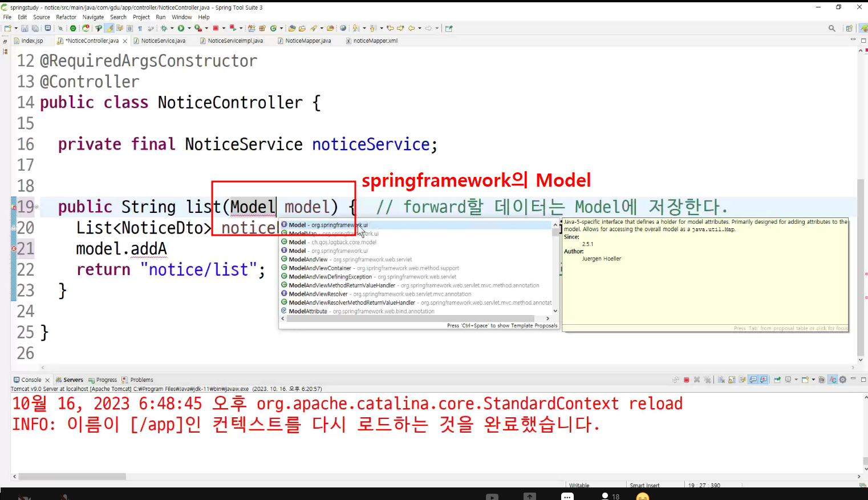Screen dimensions: 868x500
Task: Click the magnifier Search icon at top right
Action: [x=832, y=28]
